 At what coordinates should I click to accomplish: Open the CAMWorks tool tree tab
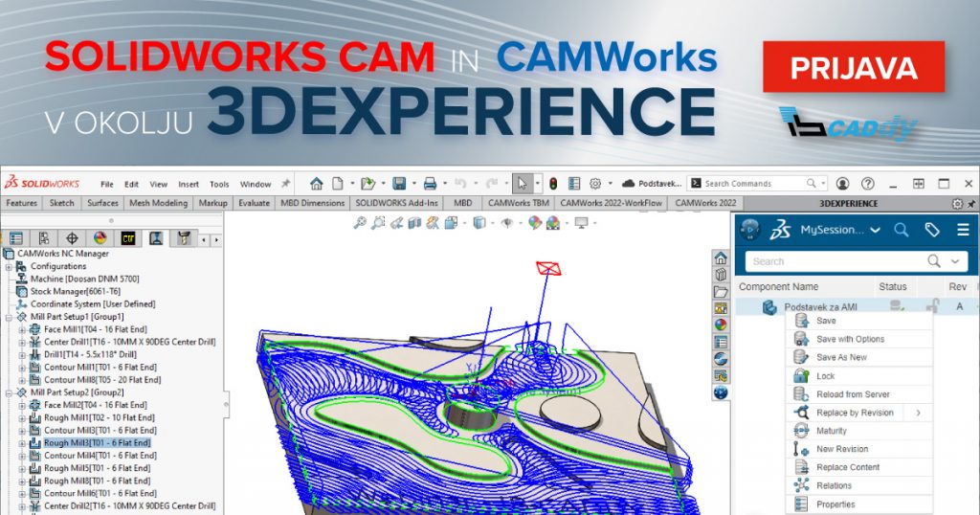pyautogui.click(x=184, y=238)
